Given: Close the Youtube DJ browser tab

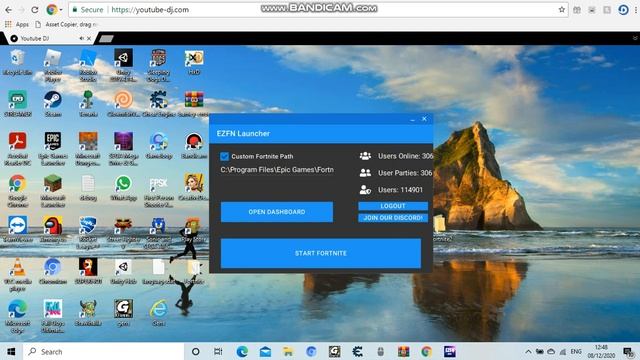Looking at the screenshot, I should tap(89, 38).
